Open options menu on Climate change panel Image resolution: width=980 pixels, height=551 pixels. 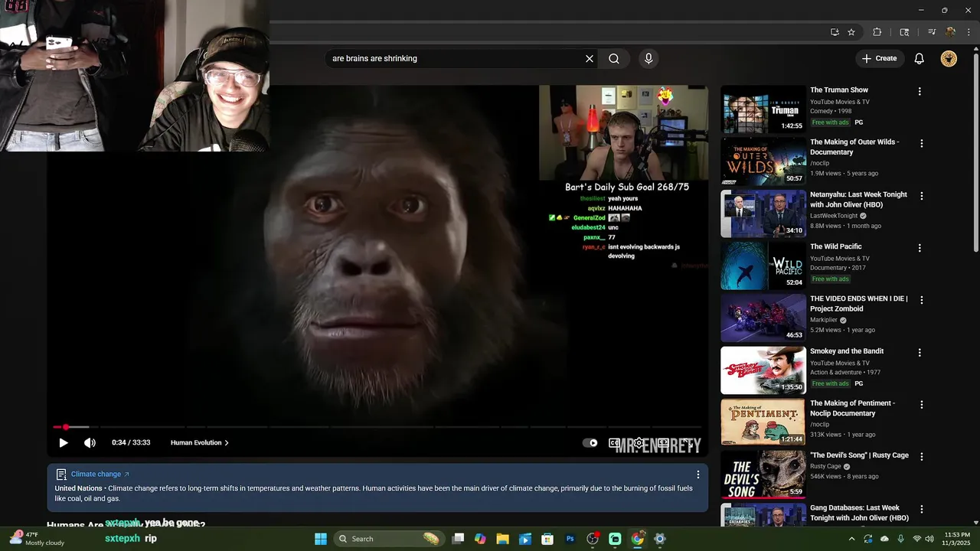click(x=697, y=474)
